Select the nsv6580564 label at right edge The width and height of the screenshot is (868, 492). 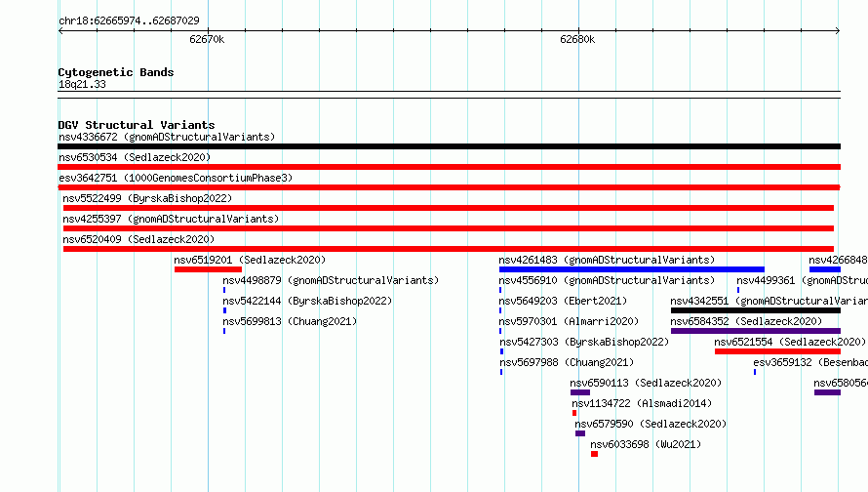(x=841, y=383)
